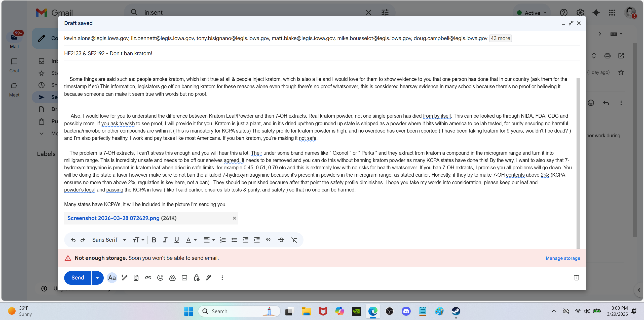Viewport: 644px width, 320px height.
Task: Toggle formatting options Aa button
Action: (x=112, y=278)
